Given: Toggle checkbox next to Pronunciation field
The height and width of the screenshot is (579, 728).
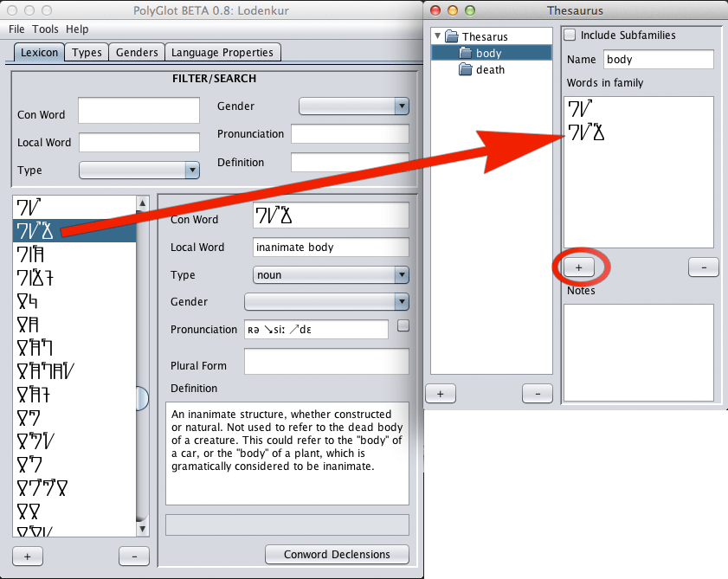Looking at the screenshot, I should click(403, 325).
